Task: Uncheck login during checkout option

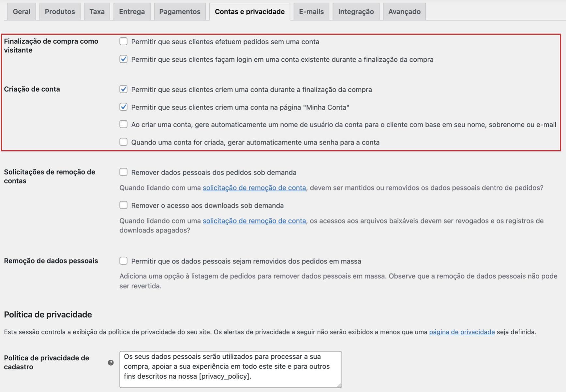Action: 123,59
